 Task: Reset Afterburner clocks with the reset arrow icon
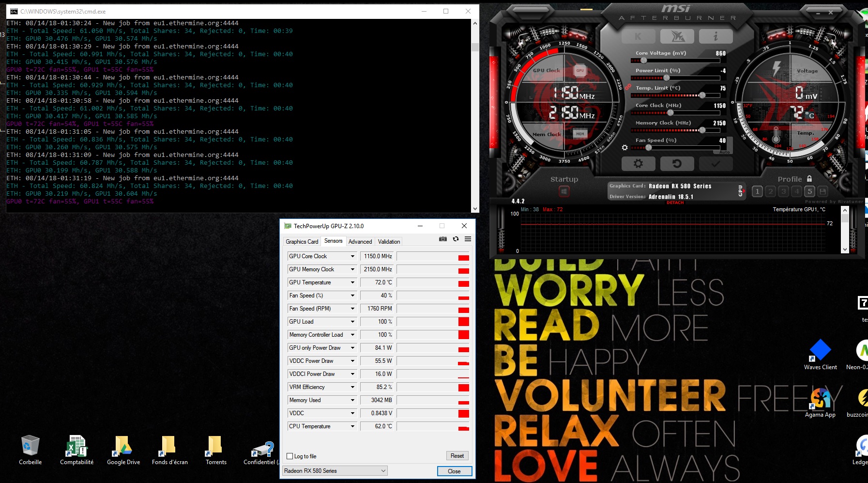point(677,163)
